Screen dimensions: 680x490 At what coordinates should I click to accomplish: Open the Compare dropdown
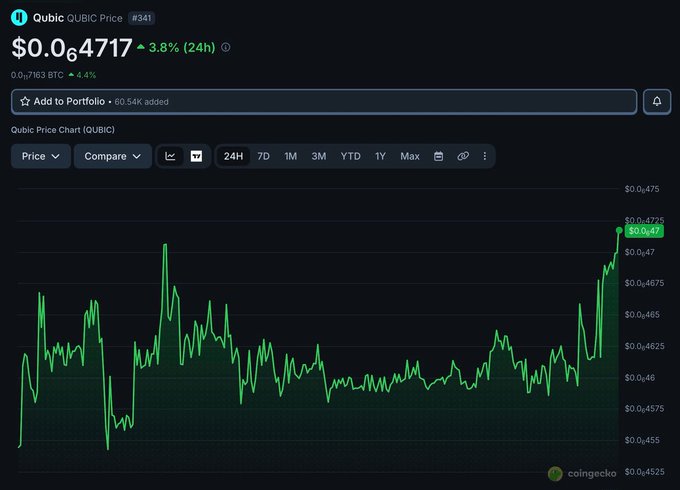[113, 156]
